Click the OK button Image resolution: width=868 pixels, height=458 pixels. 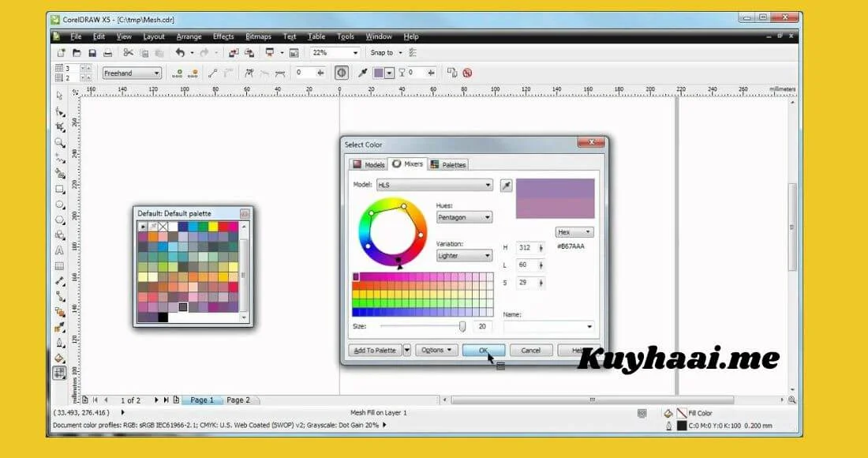tap(483, 350)
